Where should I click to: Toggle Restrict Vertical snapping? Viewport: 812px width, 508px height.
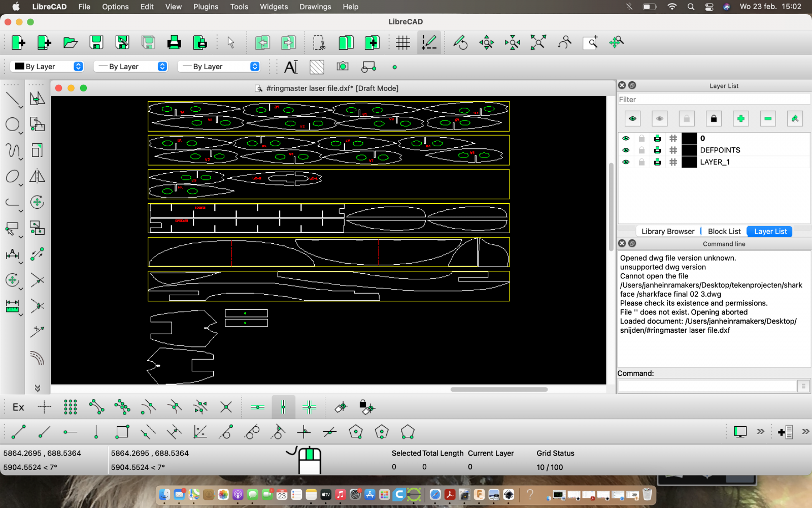click(283, 407)
